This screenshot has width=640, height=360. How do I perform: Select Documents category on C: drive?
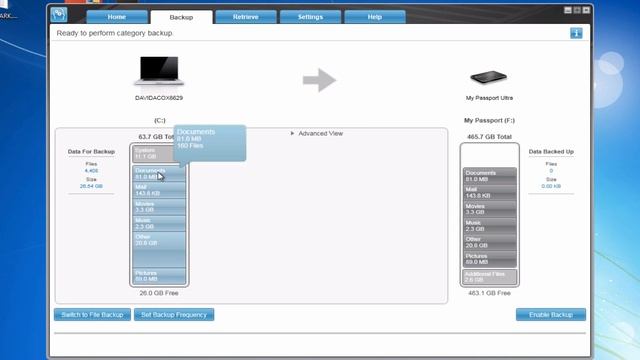[159, 173]
